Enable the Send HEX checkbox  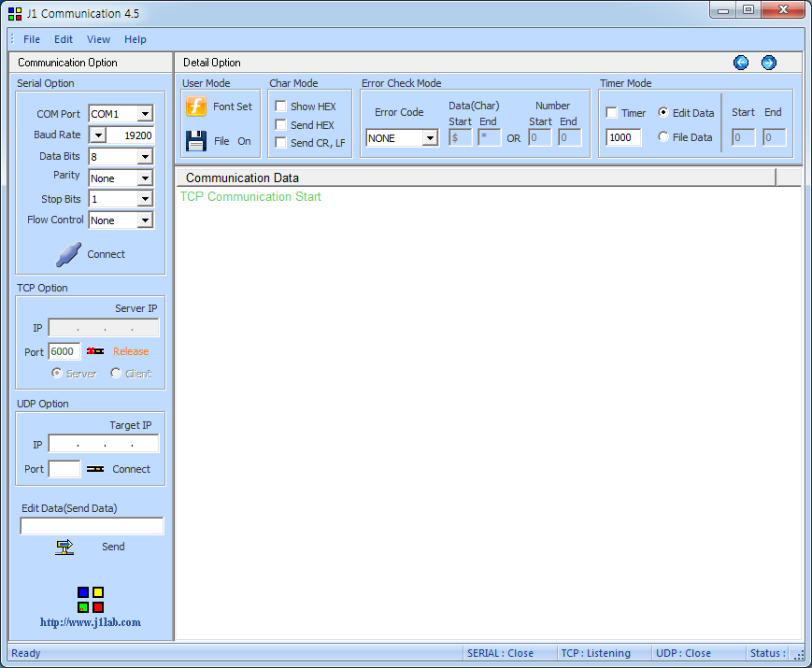tap(280, 125)
